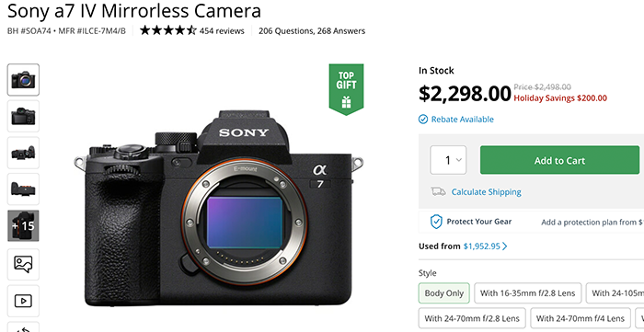Open the quantity dropdown
The height and width of the screenshot is (332, 644).
pos(448,160)
